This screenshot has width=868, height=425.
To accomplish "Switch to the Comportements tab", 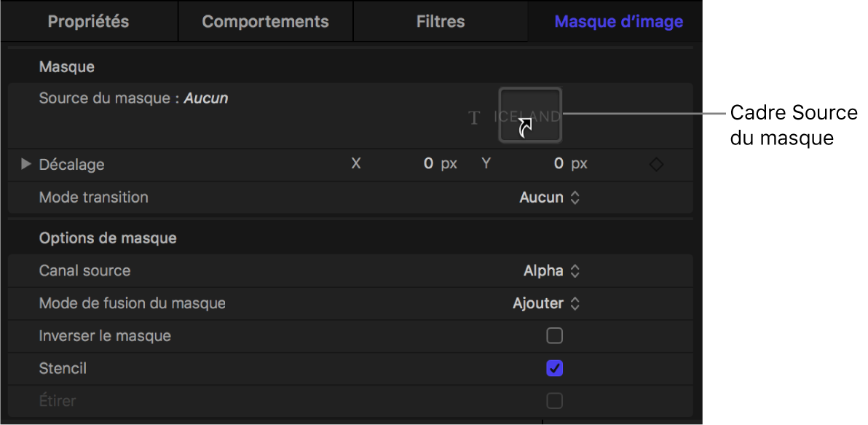I will click(265, 21).
